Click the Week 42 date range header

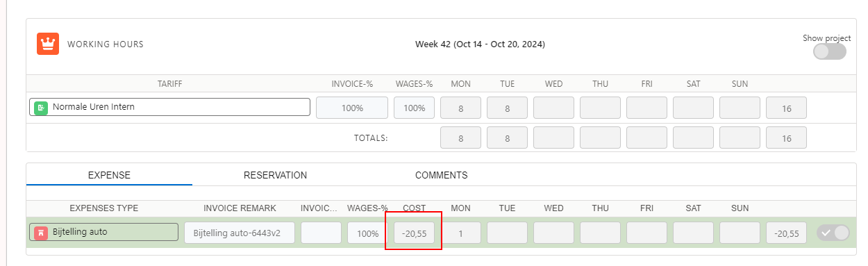480,44
